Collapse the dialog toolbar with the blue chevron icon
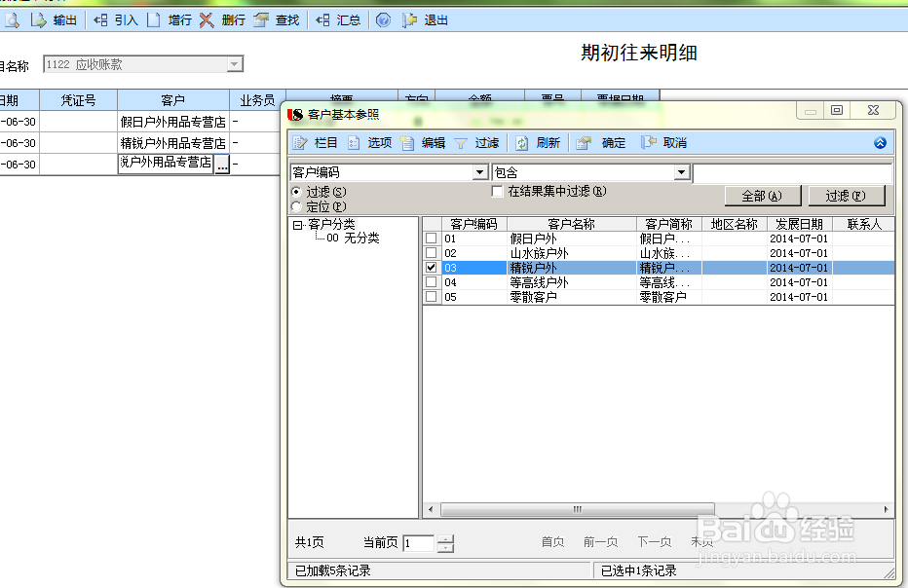Image resolution: width=908 pixels, height=588 pixels. pos(880,143)
